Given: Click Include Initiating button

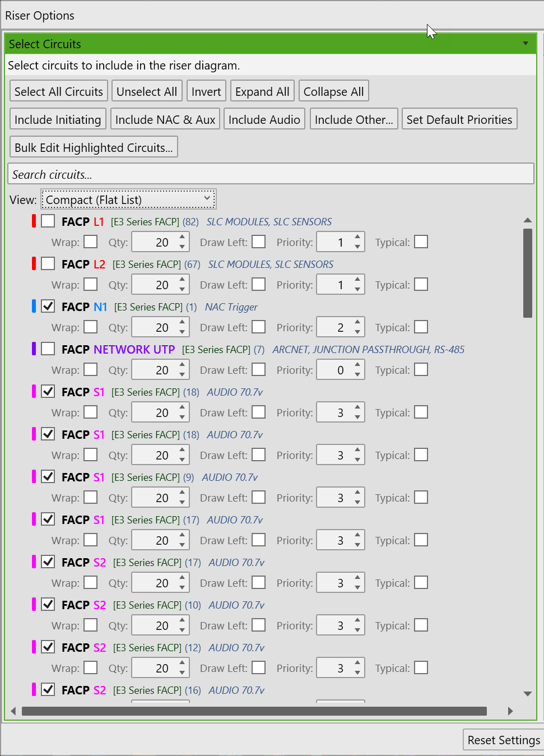Looking at the screenshot, I should tap(58, 119).
